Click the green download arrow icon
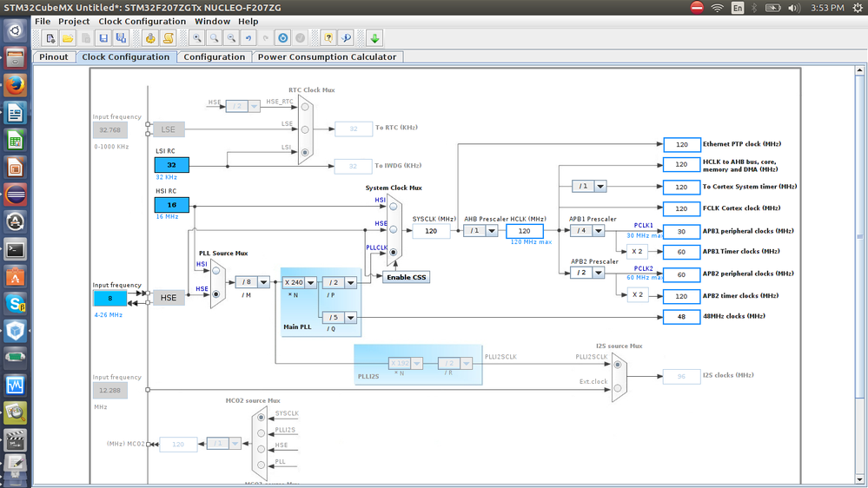 click(x=374, y=38)
